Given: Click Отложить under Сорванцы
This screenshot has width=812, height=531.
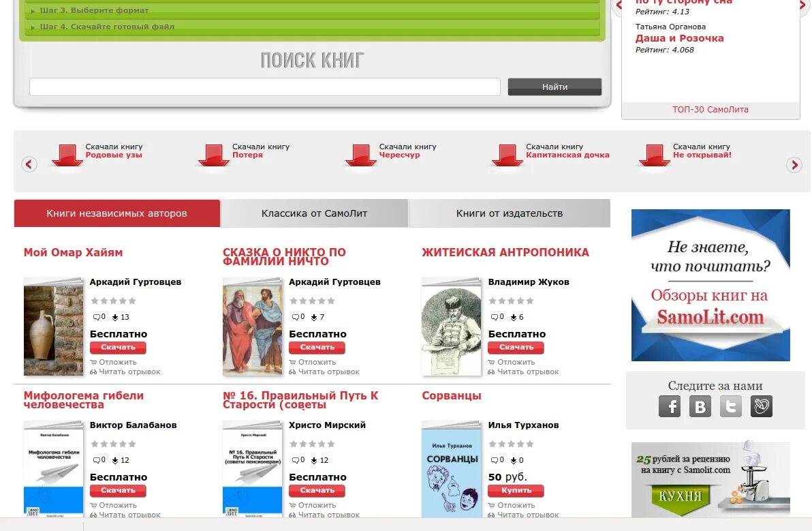Looking at the screenshot, I should (x=516, y=505).
